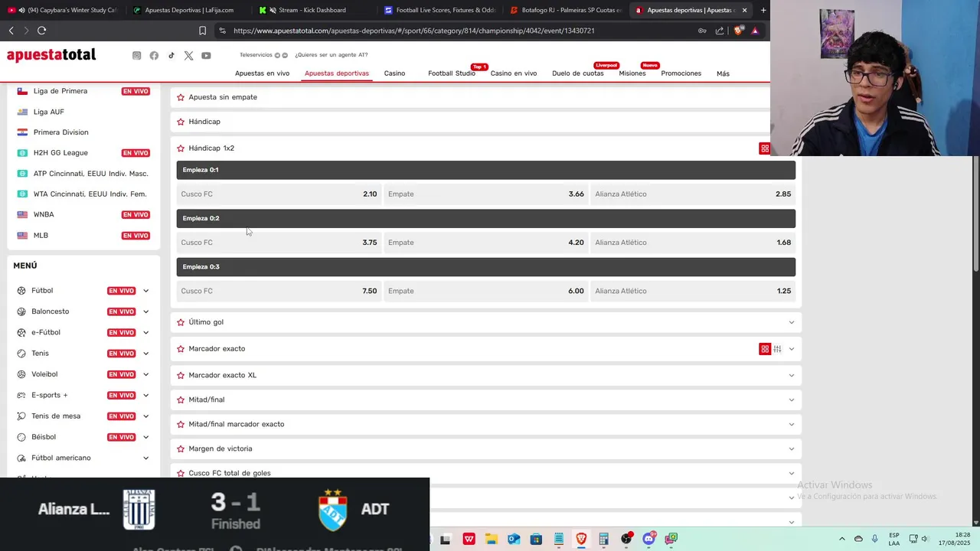Favorite the Marcador exacto market star
The height and width of the screenshot is (551, 980).
(x=181, y=349)
